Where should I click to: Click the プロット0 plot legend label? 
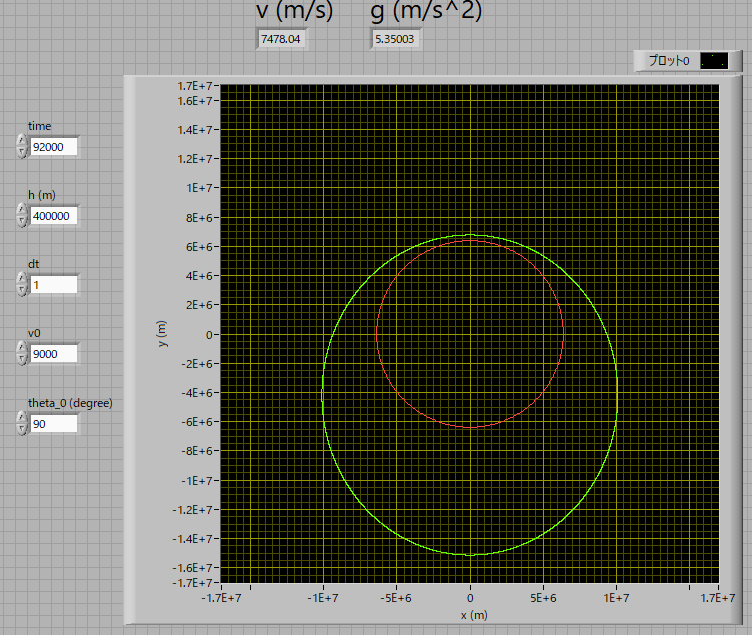(668, 61)
